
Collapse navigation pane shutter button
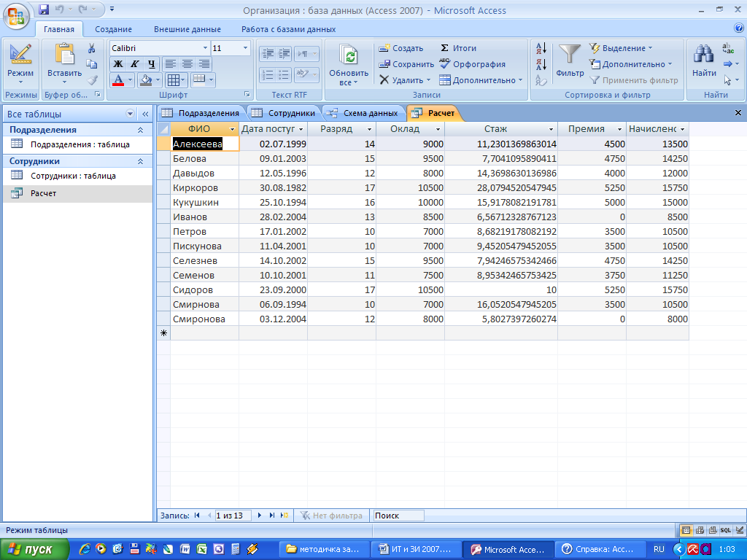tap(145, 114)
